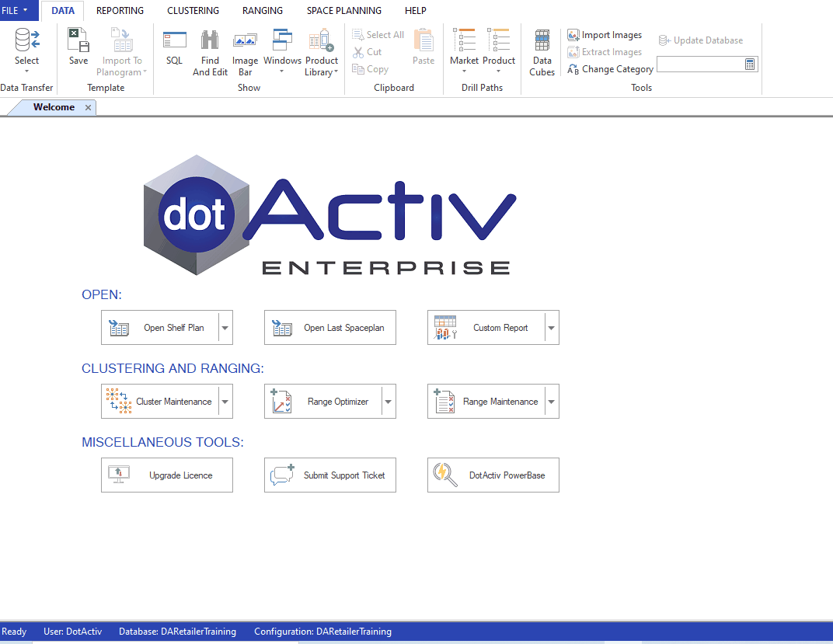Expand the Open Shelf Plan dropdown arrow

pos(225,328)
